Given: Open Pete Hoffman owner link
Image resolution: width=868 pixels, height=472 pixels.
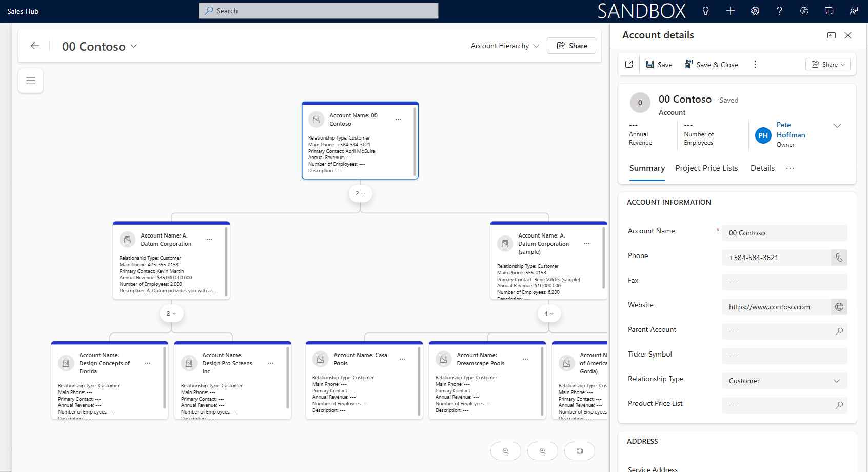Looking at the screenshot, I should click(x=790, y=130).
